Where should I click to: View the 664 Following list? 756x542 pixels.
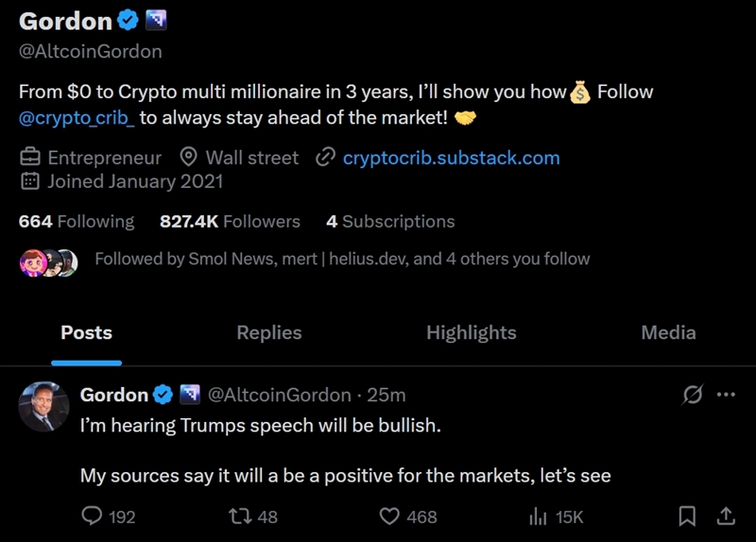[77, 222]
